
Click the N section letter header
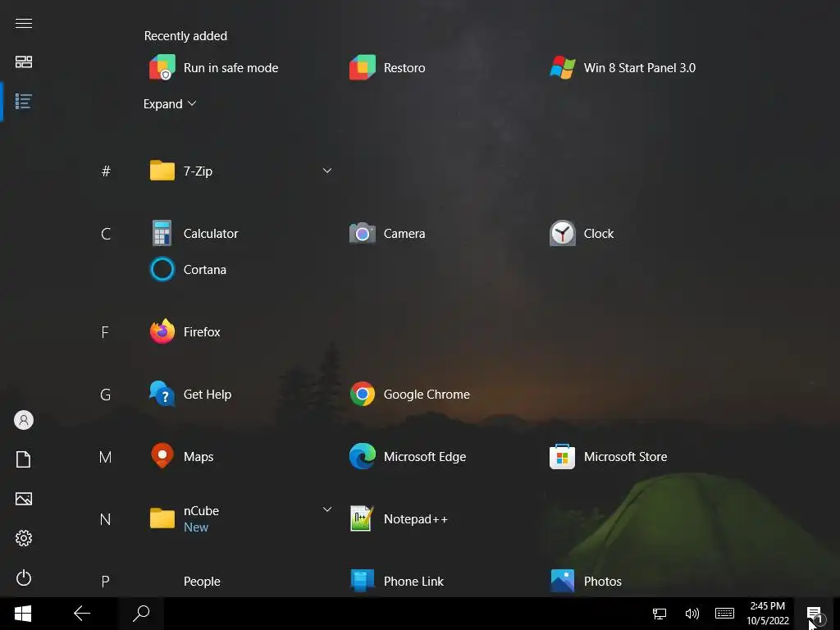coord(106,519)
